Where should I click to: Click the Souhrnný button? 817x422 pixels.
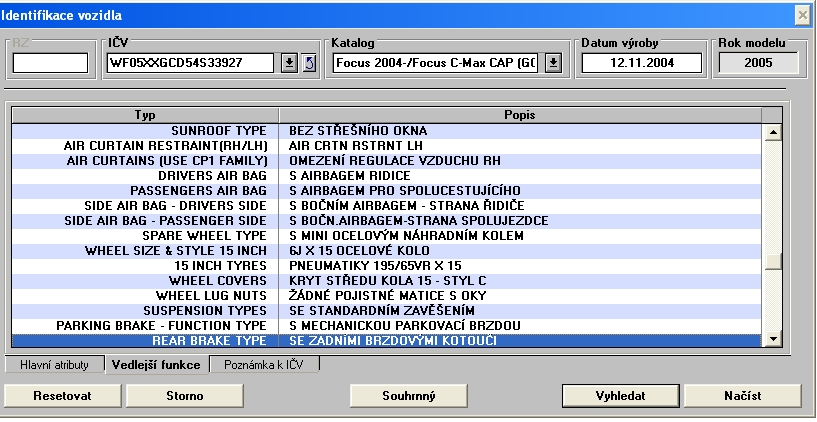[407, 395]
